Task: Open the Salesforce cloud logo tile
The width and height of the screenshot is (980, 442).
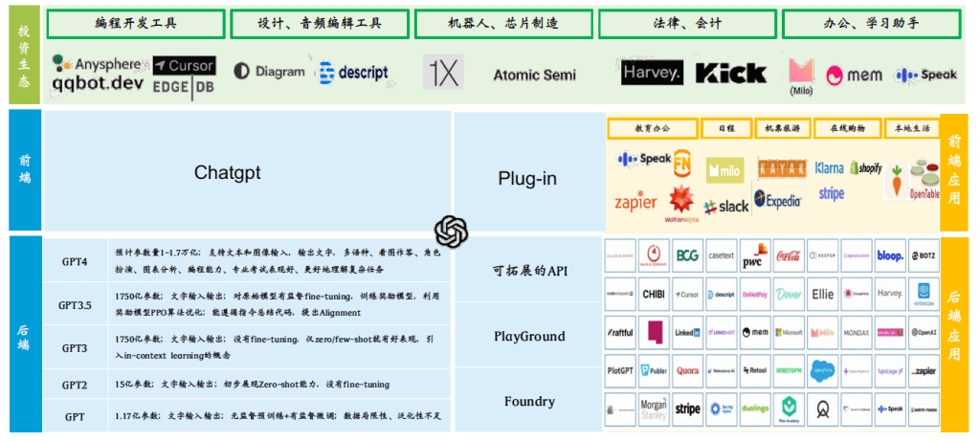Action: 822,370
